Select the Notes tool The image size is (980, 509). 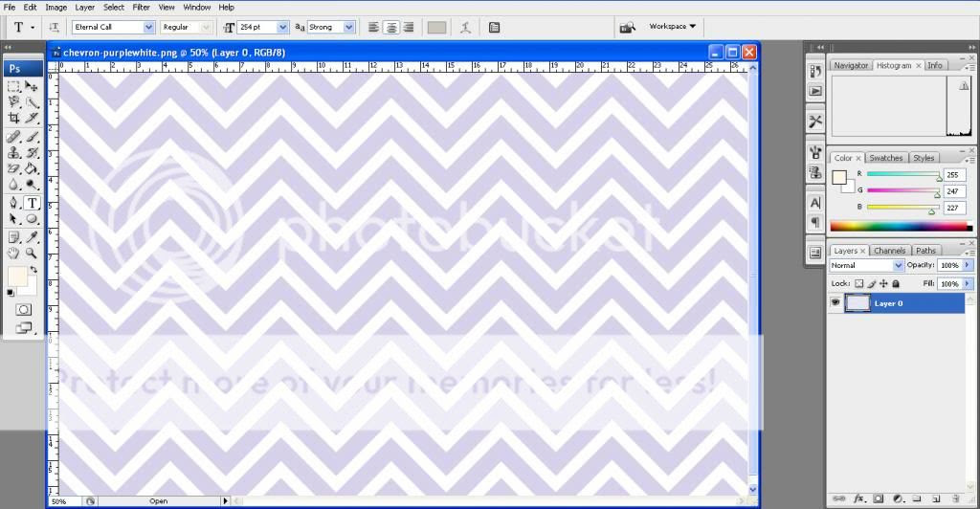pos(13,237)
